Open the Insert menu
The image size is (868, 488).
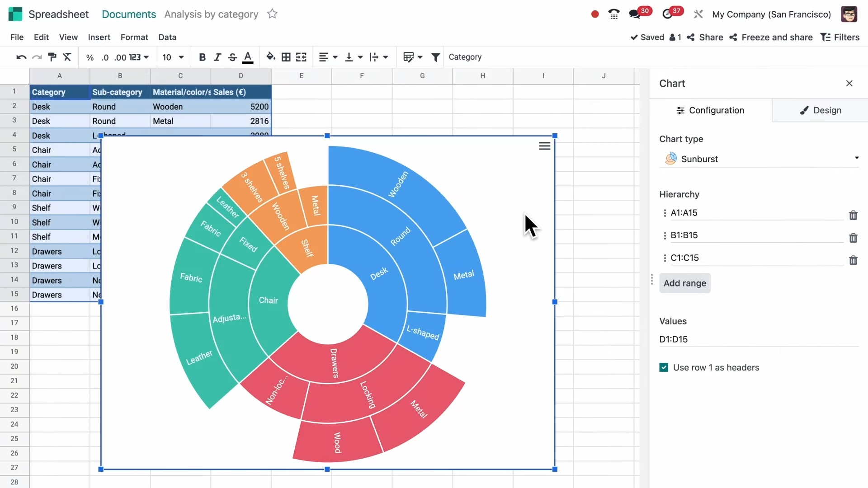click(x=99, y=37)
